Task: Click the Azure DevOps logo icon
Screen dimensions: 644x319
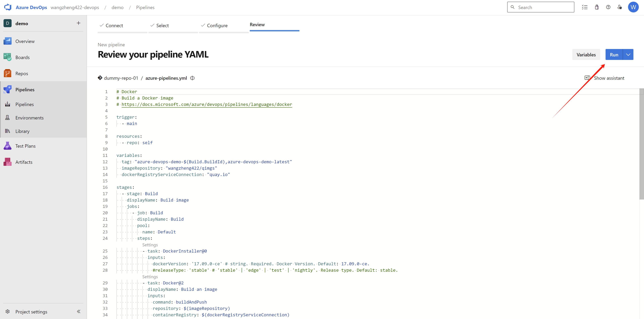Action: [8, 7]
